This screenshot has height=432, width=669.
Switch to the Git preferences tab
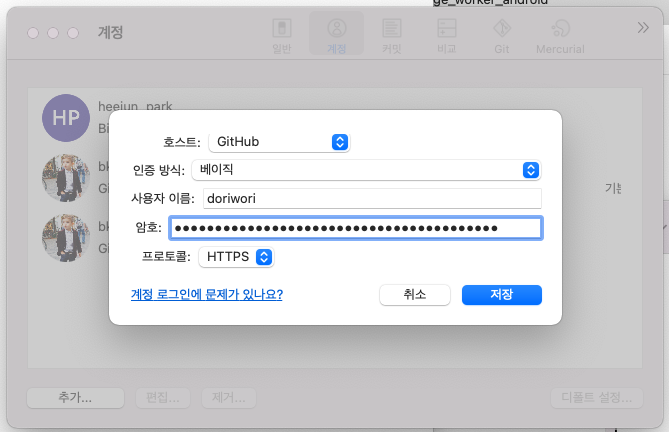tap(502, 36)
